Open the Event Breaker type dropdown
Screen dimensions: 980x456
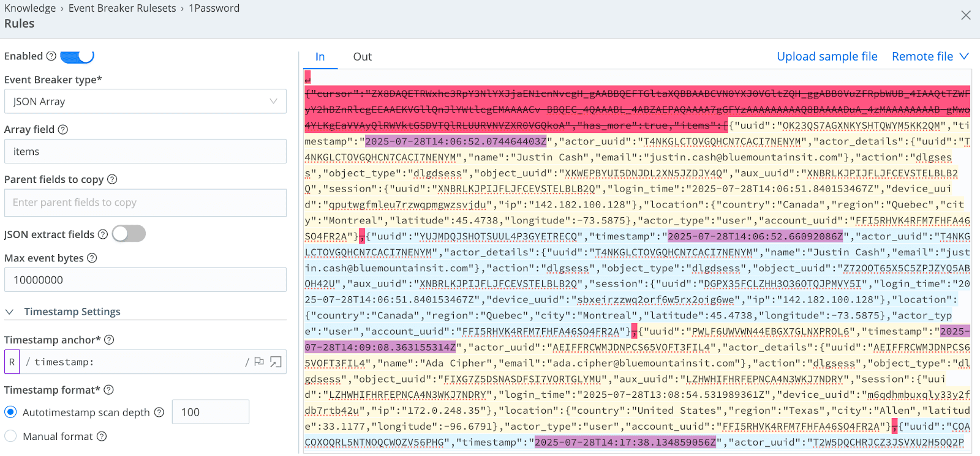point(145,102)
